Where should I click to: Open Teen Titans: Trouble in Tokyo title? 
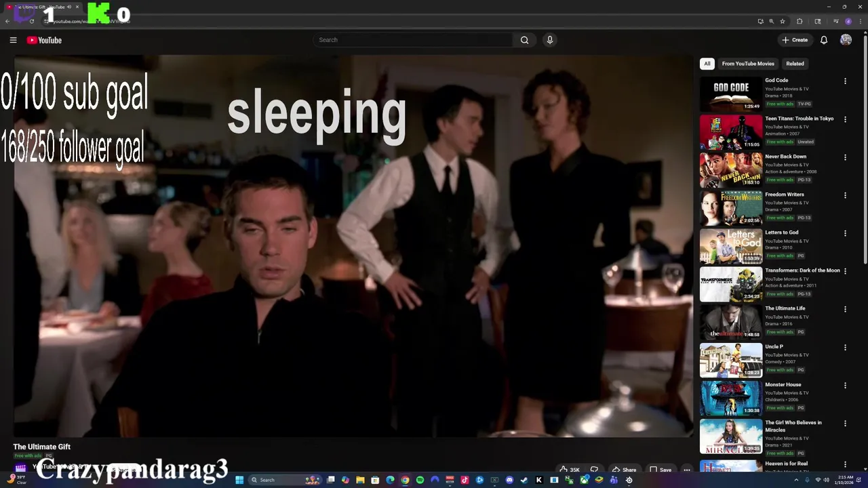click(800, 119)
